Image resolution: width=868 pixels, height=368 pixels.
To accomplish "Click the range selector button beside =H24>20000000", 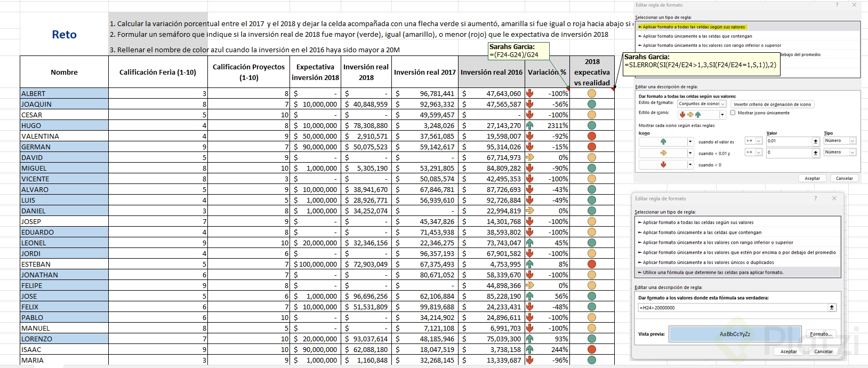I will point(832,307).
